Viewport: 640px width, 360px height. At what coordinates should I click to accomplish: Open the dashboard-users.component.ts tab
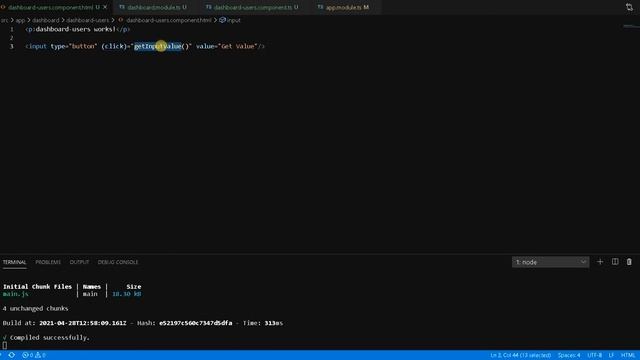coord(252,7)
